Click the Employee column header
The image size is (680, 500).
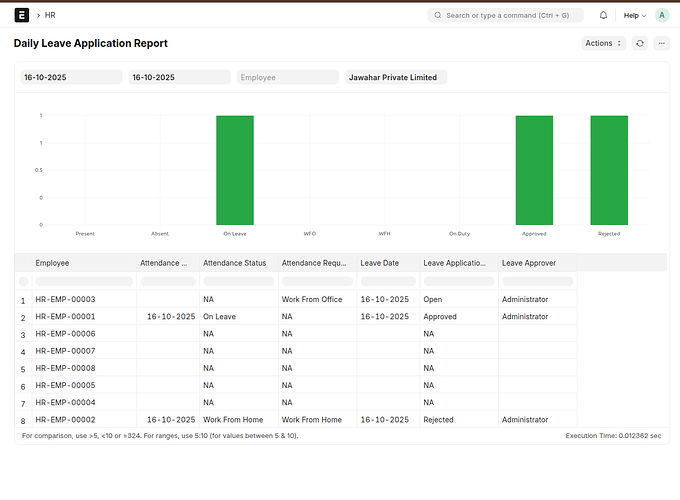tap(53, 263)
